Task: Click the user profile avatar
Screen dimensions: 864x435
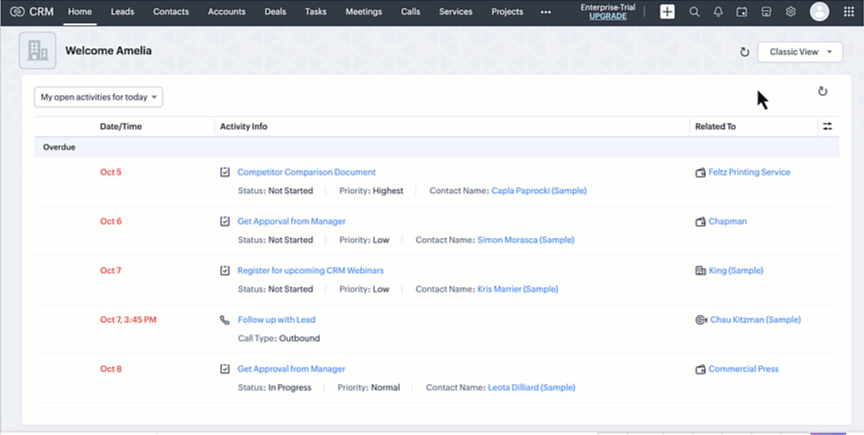Action: (x=819, y=12)
